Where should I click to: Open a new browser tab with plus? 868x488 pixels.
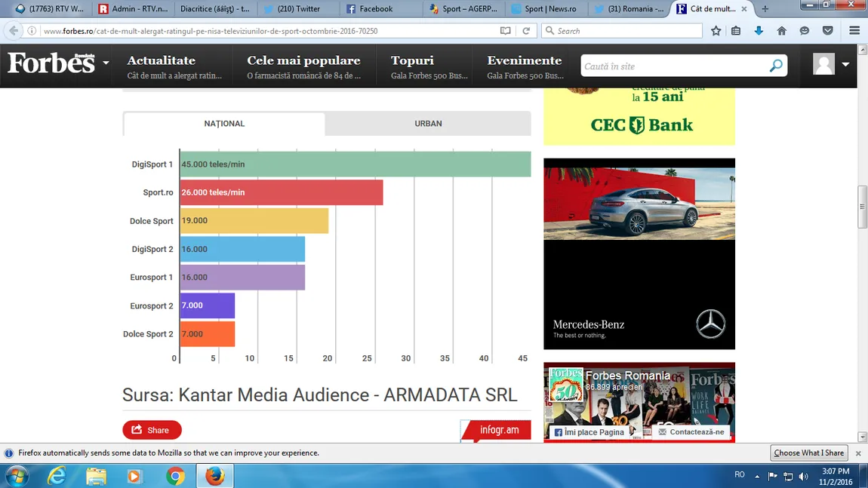[x=765, y=9]
